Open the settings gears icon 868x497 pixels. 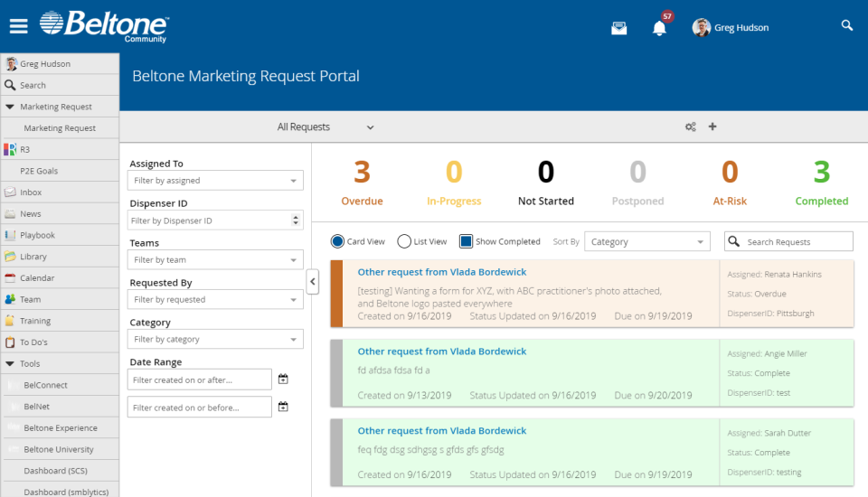click(691, 127)
